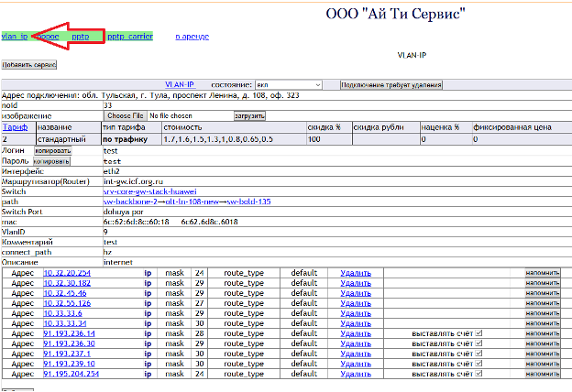Image resolution: width=572 pixels, height=392 pixels.
Task: Click 'напомнить' for 91.193.236.14
Action: pyautogui.click(x=543, y=333)
